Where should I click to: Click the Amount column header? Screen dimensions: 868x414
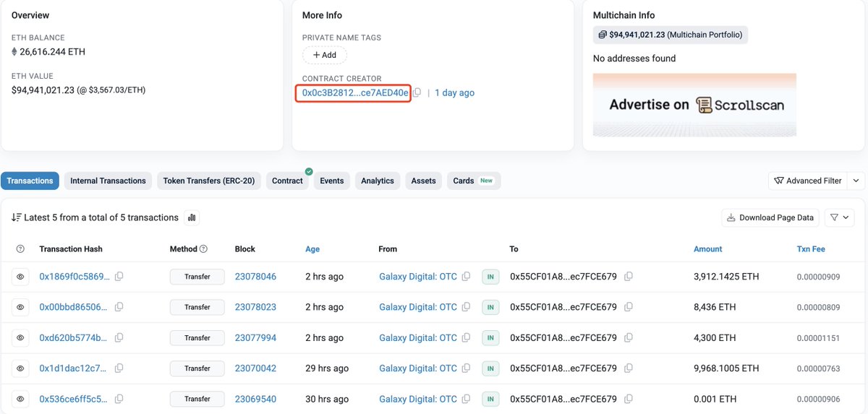coord(707,249)
